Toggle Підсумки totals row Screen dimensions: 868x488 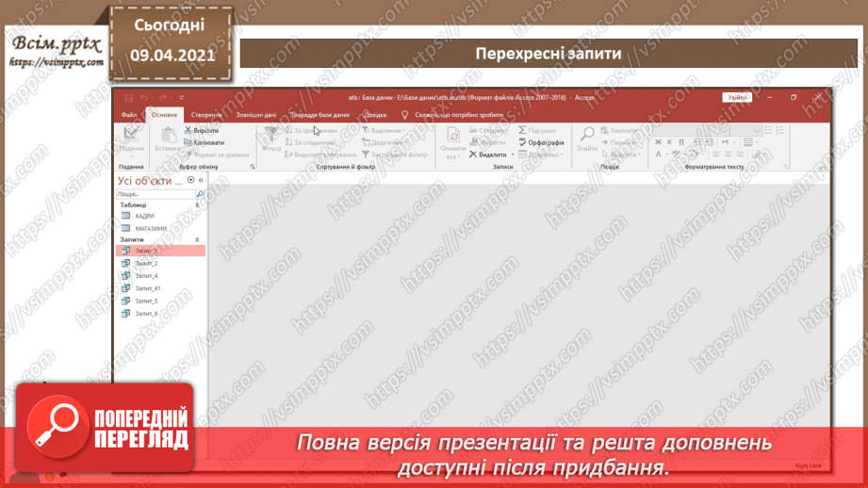(537, 131)
